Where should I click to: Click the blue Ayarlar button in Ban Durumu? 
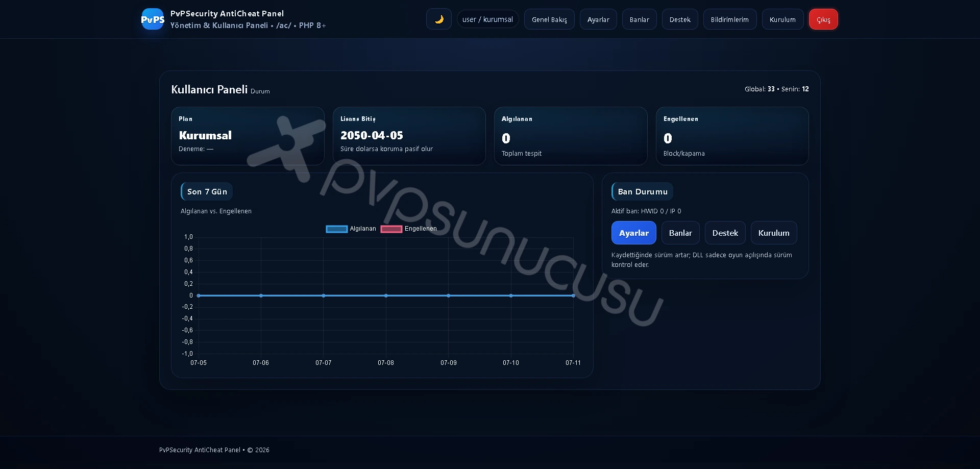pos(634,233)
